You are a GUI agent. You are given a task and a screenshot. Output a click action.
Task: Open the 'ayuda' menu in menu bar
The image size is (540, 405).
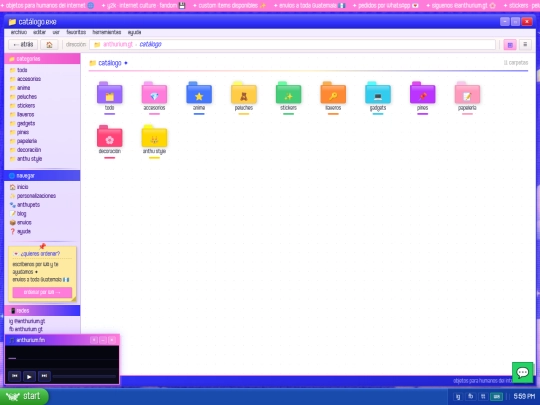(134, 32)
